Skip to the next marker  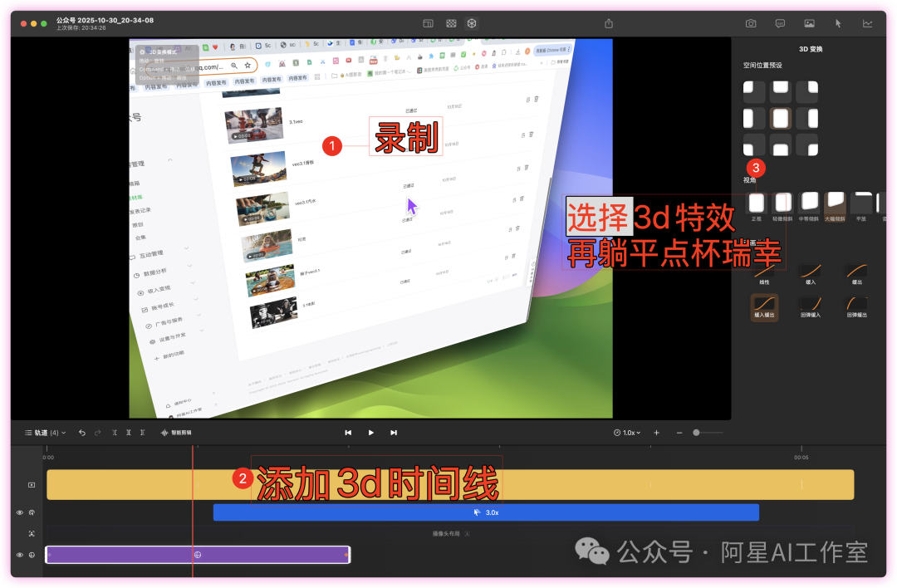[394, 433]
